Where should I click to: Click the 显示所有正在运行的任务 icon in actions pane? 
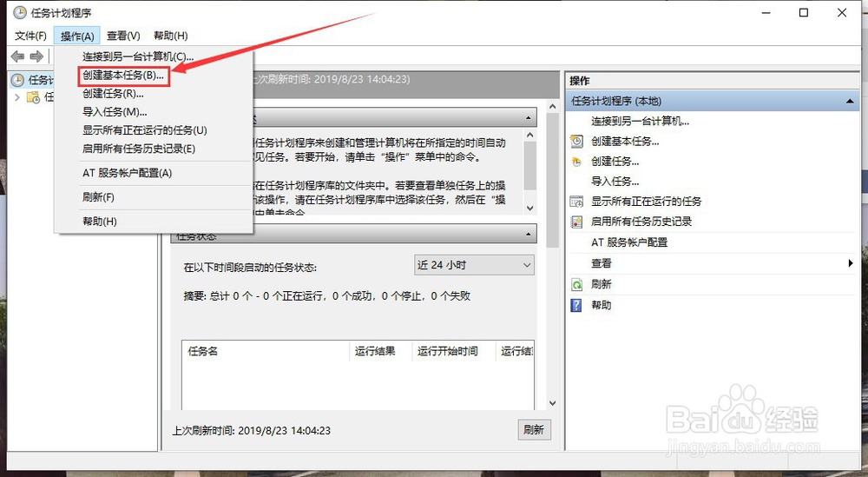(x=577, y=201)
